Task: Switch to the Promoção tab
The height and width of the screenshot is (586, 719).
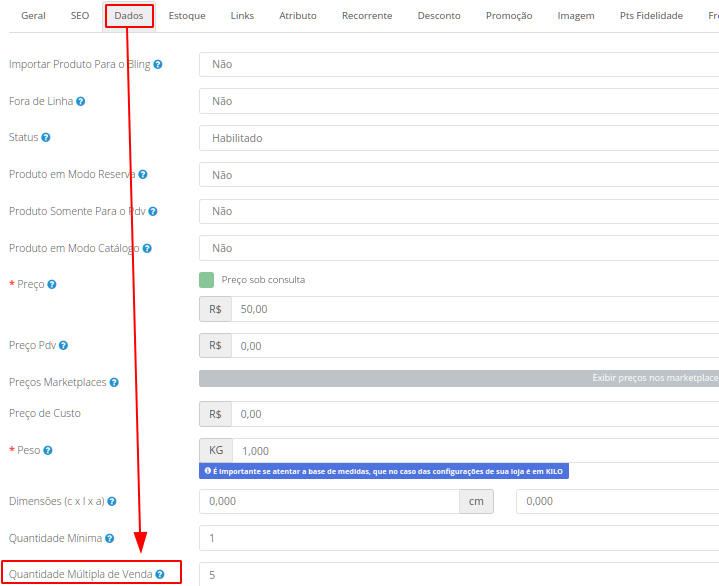Action: point(509,16)
